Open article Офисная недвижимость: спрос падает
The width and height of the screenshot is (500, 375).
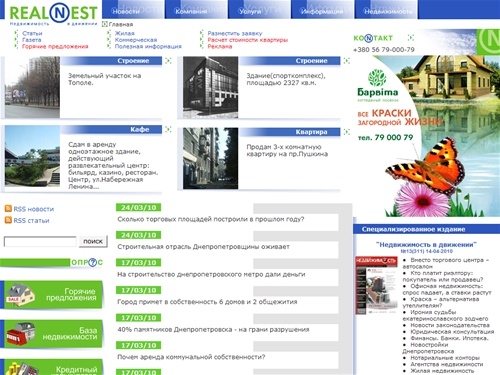[447, 289]
